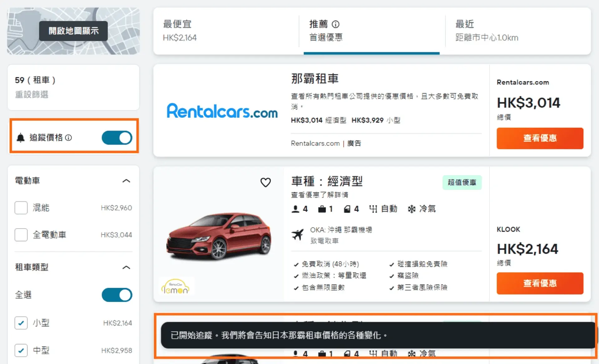This screenshot has width=599, height=364.
Task: Click the 那霸租車 heading
Action: [315, 79]
